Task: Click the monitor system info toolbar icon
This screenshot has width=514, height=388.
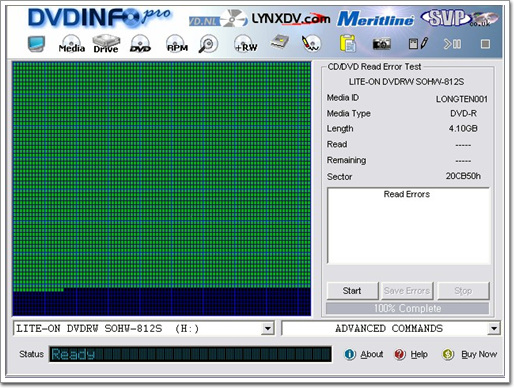Action: click(36, 44)
